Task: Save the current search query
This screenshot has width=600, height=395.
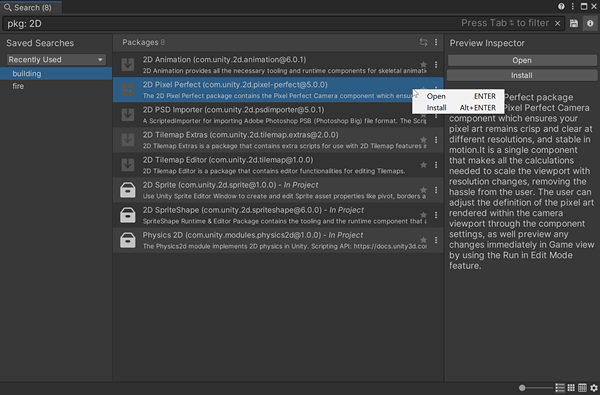Action: click(574, 23)
